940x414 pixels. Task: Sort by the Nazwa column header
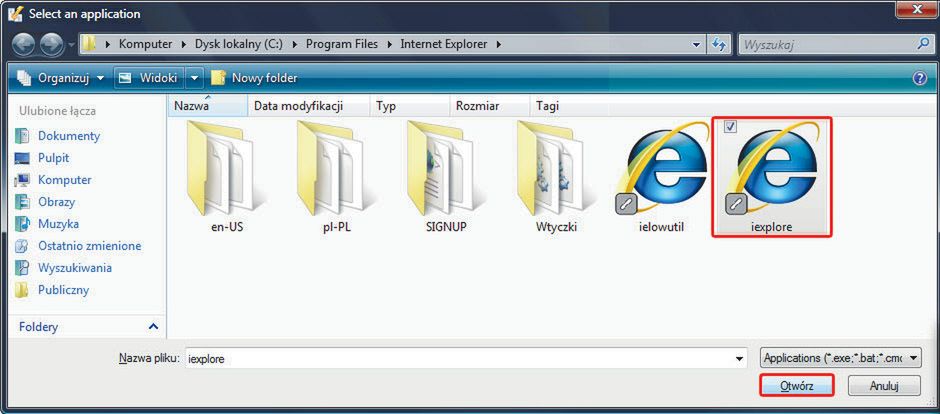[207, 106]
